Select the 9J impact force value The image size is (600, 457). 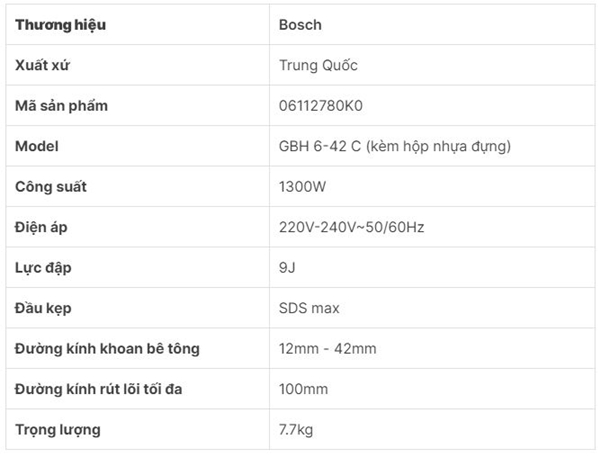pos(288,268)
